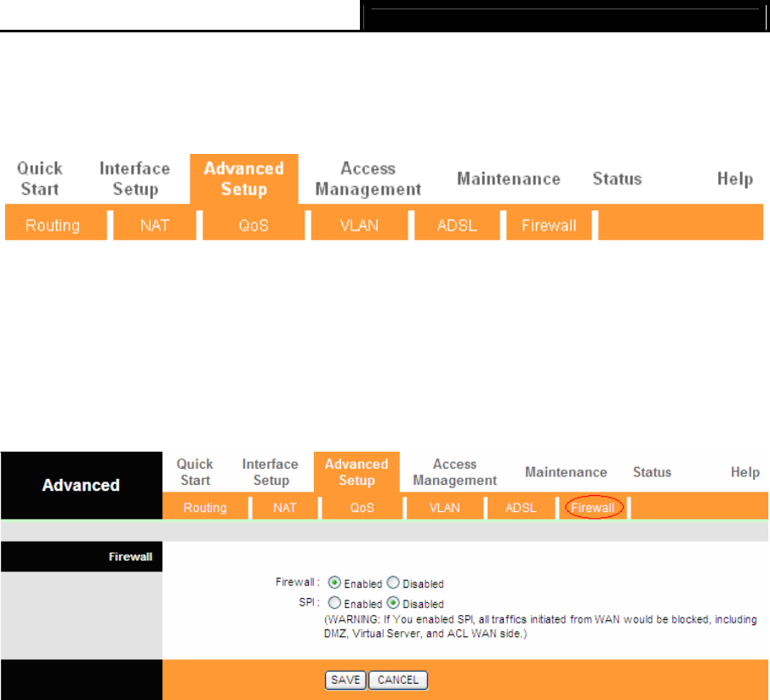770x700 pixels.
Task: Go to NAT in lower submenu bar
Action: pos(285,508)
